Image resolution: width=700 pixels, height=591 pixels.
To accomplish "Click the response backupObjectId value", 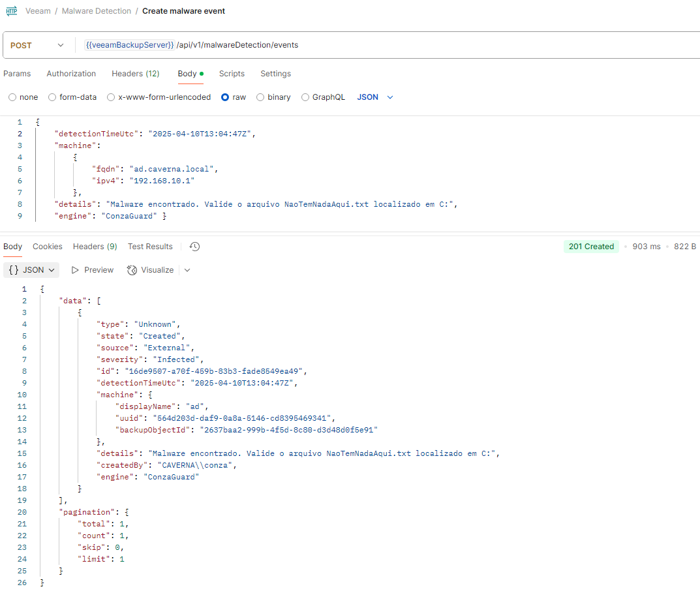I will pos(289,429).
